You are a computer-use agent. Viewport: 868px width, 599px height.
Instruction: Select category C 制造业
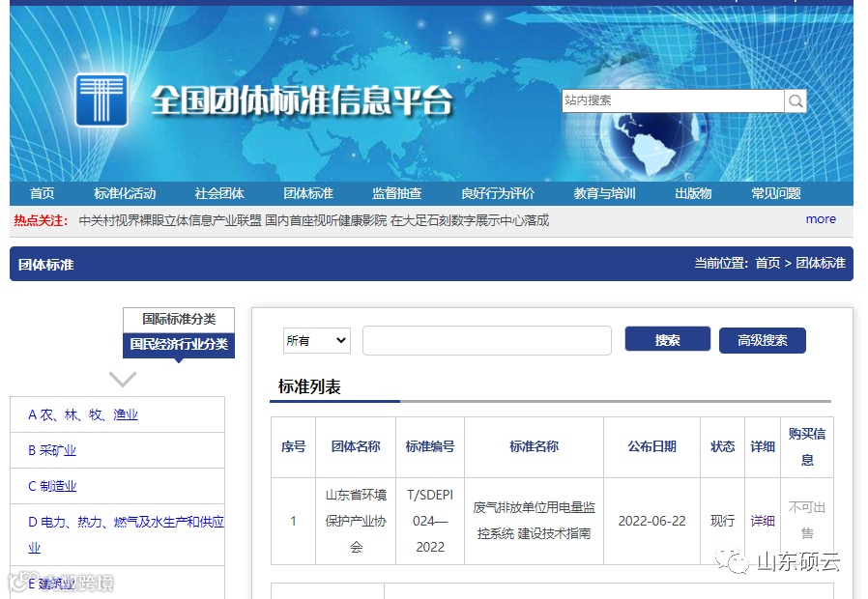coord(52,486)
